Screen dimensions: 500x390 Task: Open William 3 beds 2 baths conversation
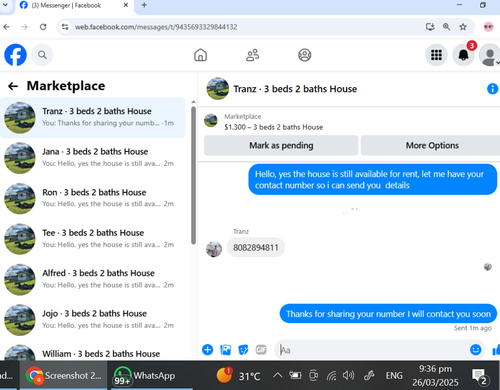pyautogui.click(x=93, y=351)
